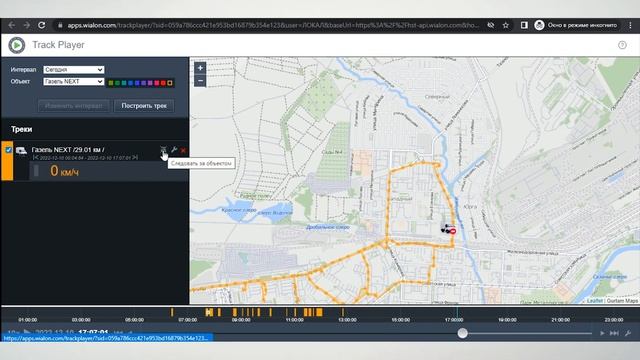Screen dimensions: 640x360
Task: Enable follow object icon on Газель NEXT track
Action: click(x=163, y=150)
